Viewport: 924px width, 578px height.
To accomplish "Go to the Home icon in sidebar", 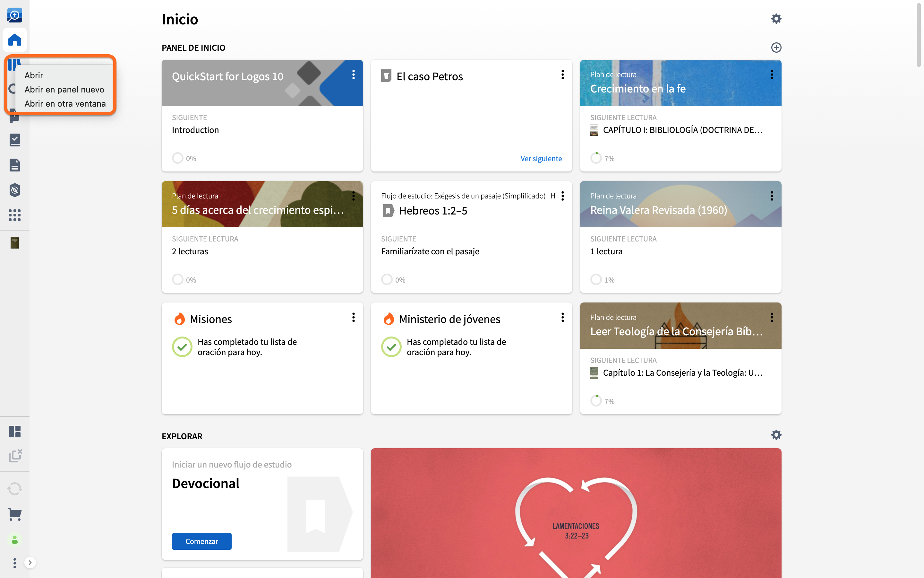I will [x=14, y=40].
